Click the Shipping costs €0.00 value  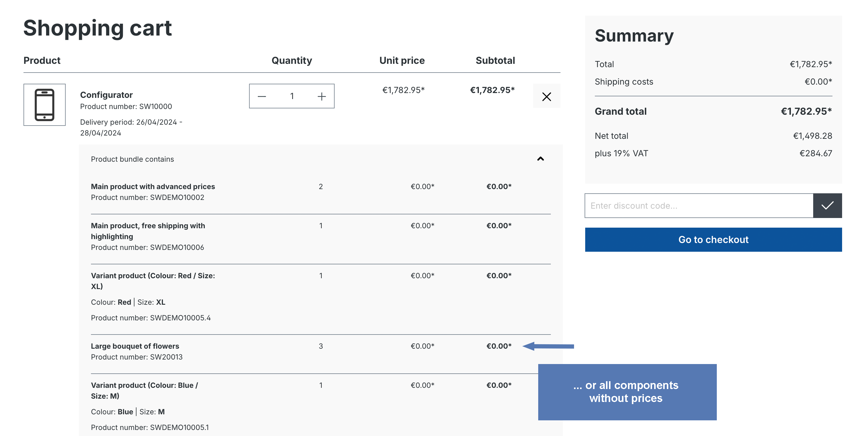819,82
